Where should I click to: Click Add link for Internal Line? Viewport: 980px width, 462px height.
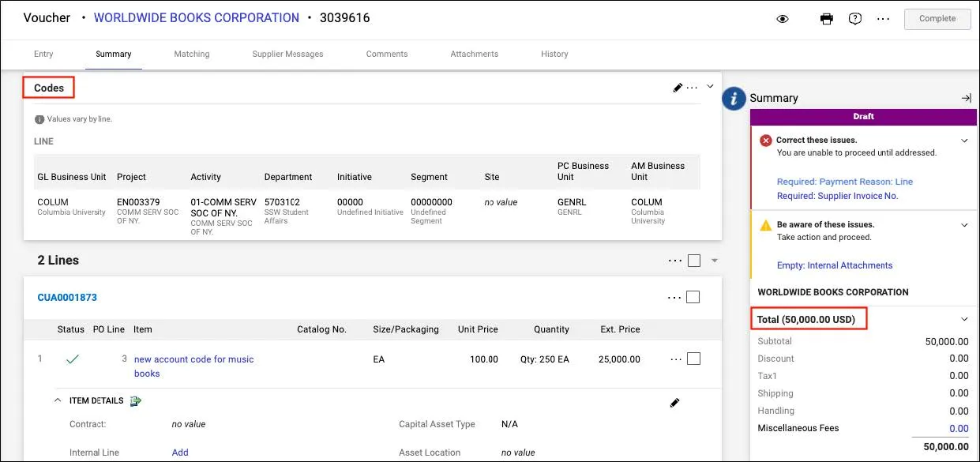click(180, 453)
